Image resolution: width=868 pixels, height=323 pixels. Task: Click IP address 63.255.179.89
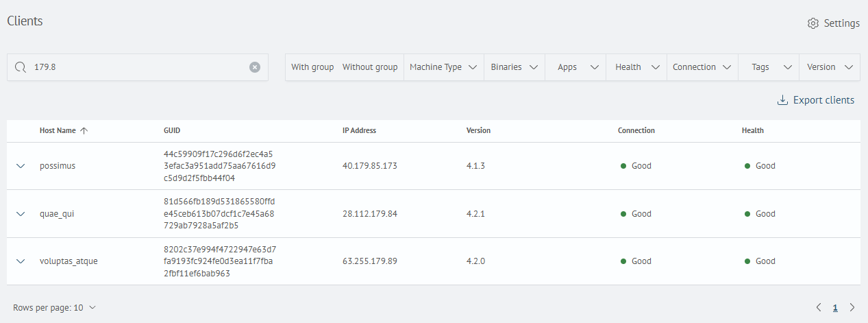[370, 261]
